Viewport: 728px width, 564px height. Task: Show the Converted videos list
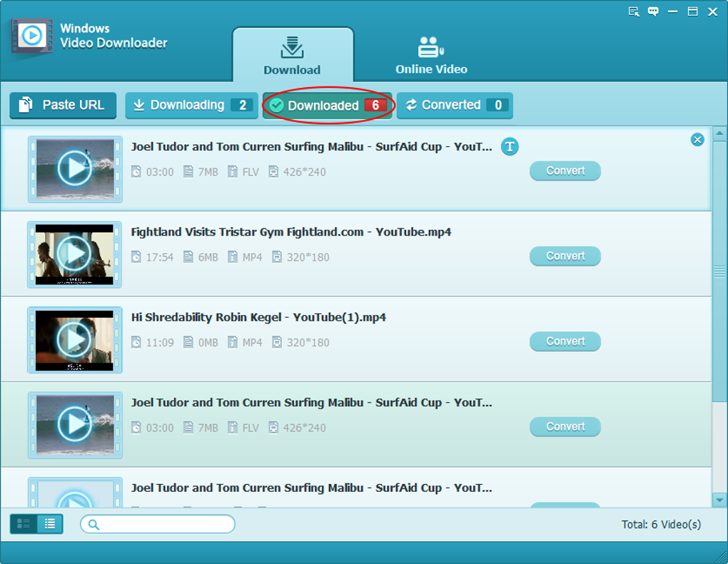455,106
